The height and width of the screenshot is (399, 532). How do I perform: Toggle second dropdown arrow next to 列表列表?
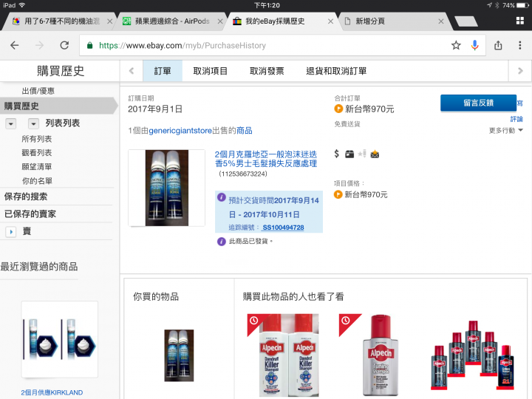[33, 124]
